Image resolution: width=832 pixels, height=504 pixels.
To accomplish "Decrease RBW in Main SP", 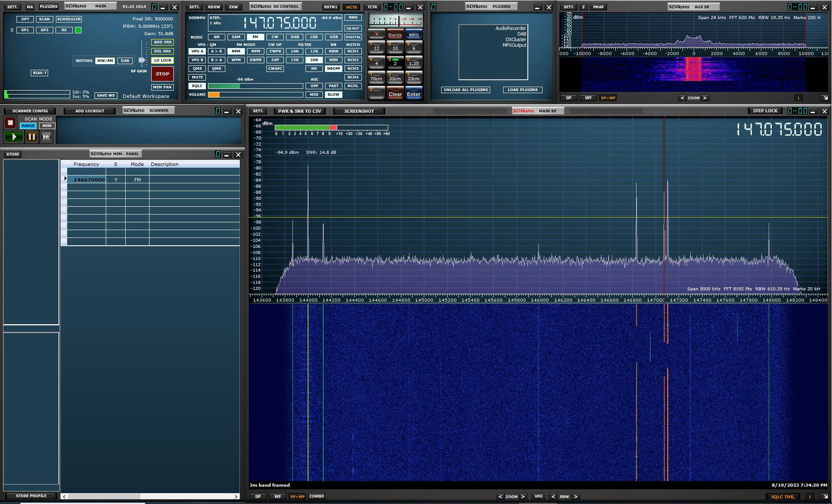I will tap(553, 497).
